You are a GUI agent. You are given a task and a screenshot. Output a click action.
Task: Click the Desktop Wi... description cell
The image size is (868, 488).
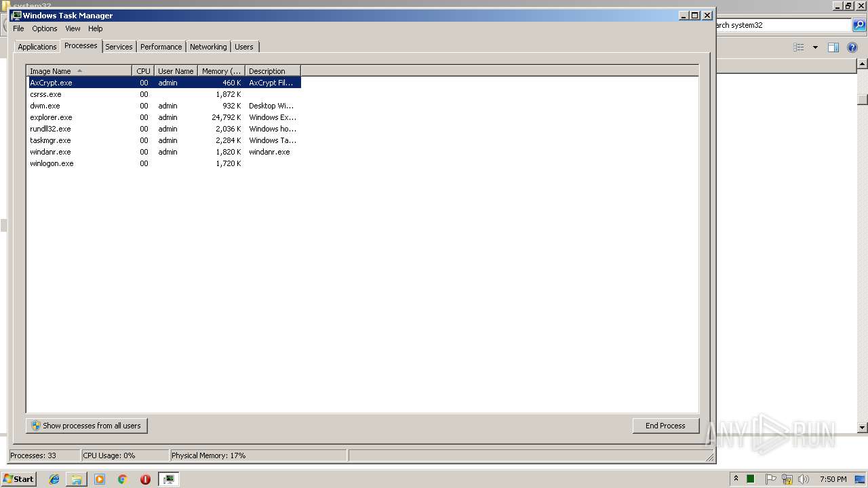(x=271, y=106)
